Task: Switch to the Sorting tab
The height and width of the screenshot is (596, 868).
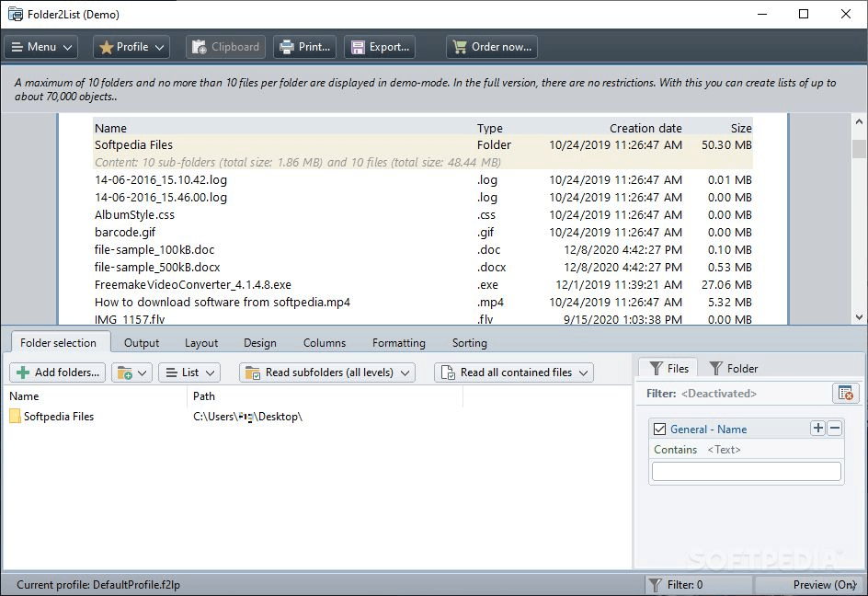Action: coord(470,343)
